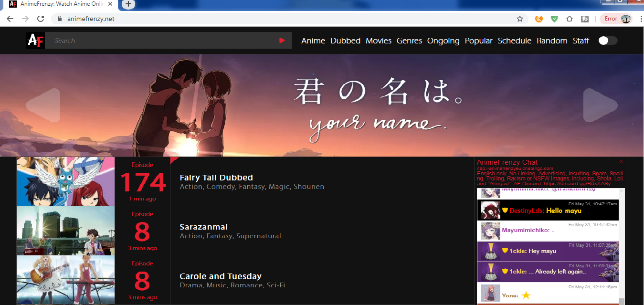Open the Your Name banner
Viewport: 644px width, 305px height.
tap(322, 105)
